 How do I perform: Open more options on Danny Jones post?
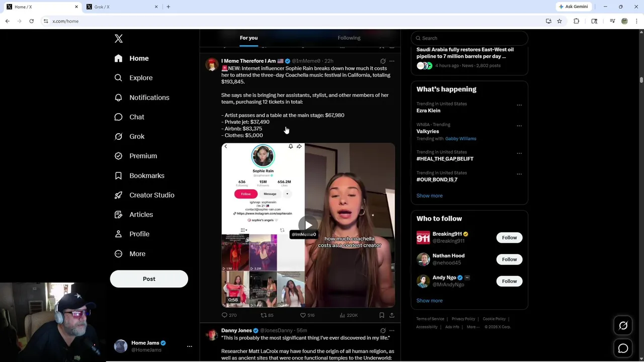click(392, 331)
